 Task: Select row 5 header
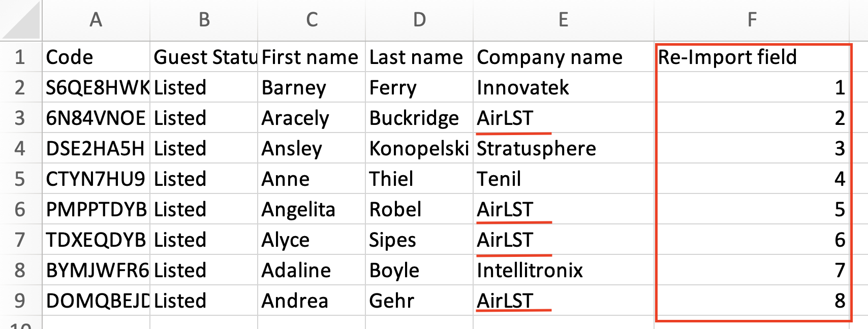[x=20, y=179]
